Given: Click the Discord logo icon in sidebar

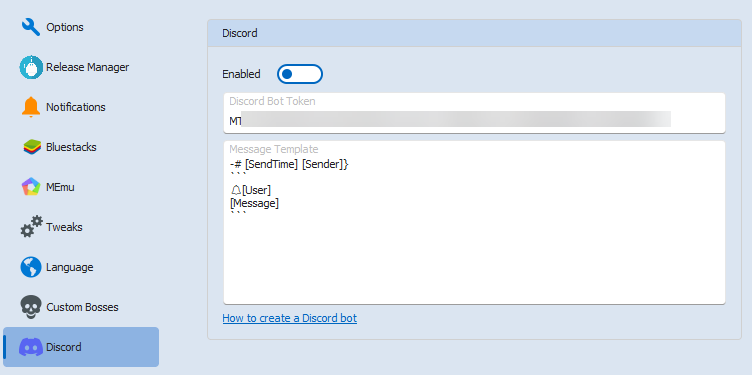Looking at the screenshot, I should (x=31, y=347).
